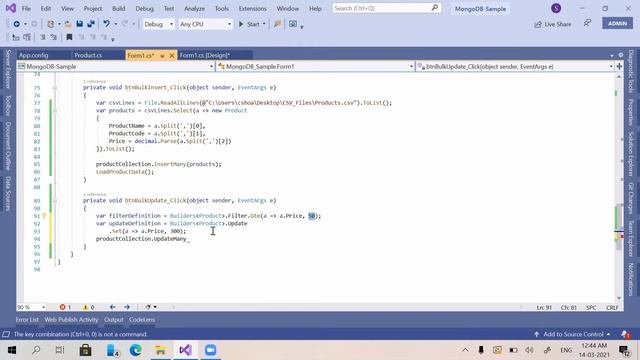
Task: Toggle the bookmark icon in the toolbar
Action: (69, 37)
